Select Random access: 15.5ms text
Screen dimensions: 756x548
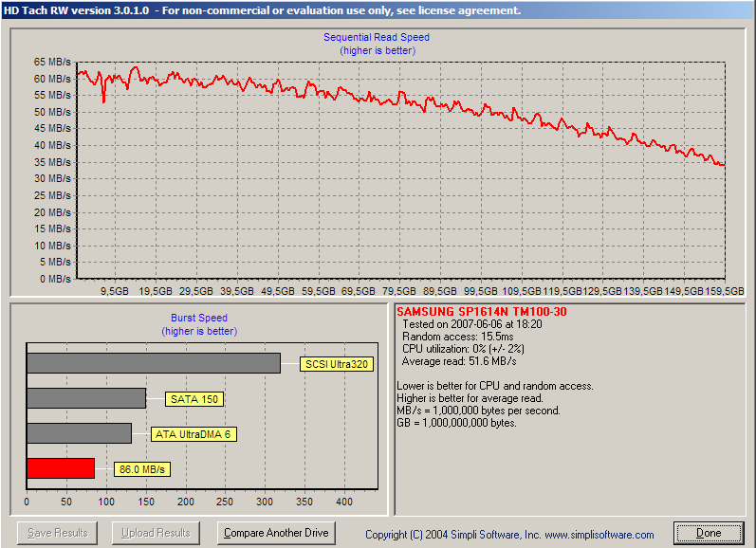point(457,337)
